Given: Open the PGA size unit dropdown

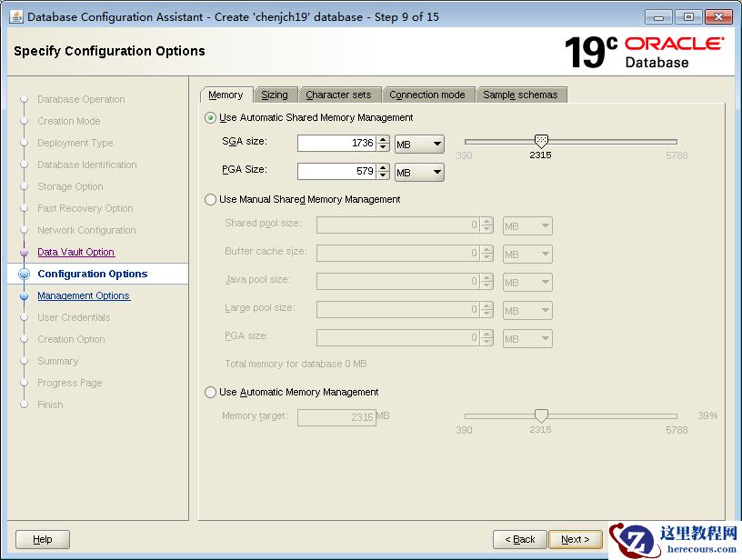Looking at the screenshot, I should pyautogui.click(x=419, y=172).
